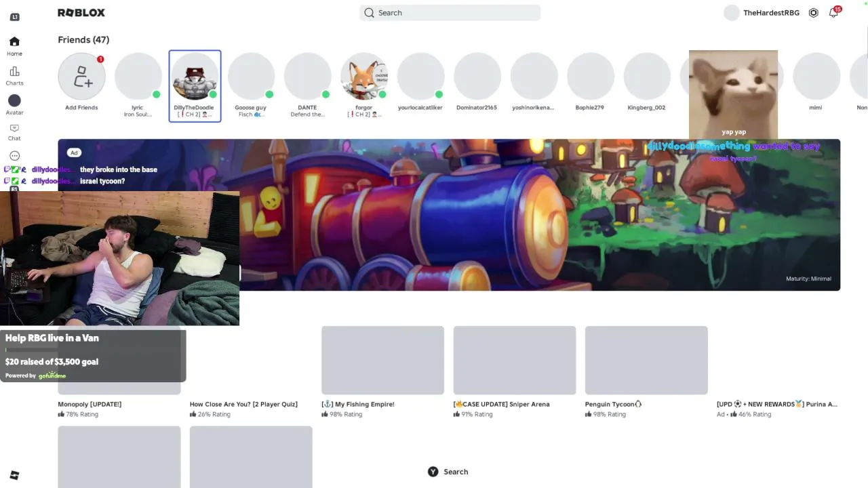Viewport: 868px width, 488px height.
Task: Select mimi's friend avatar
Action: pyautogui.click(x=816, y=77)
